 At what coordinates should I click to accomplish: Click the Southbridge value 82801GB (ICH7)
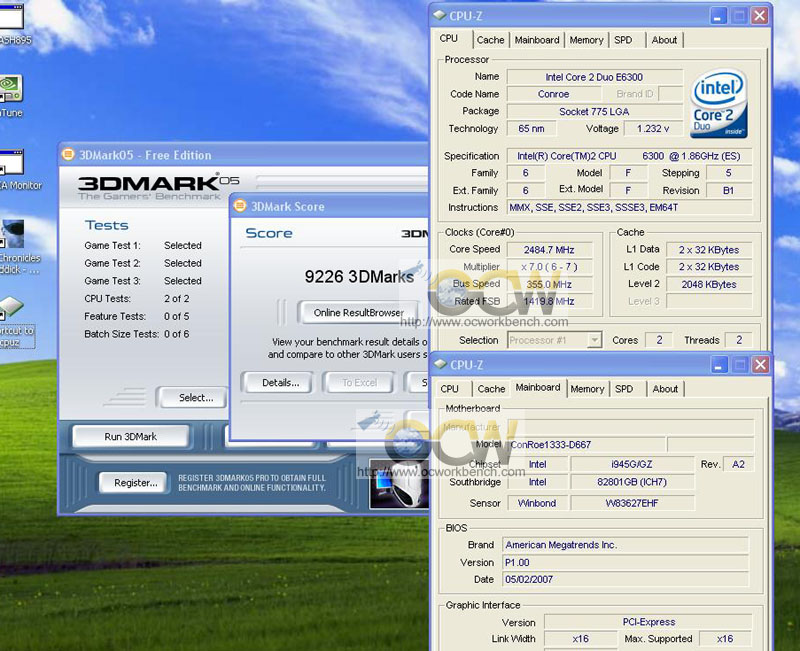632,482
